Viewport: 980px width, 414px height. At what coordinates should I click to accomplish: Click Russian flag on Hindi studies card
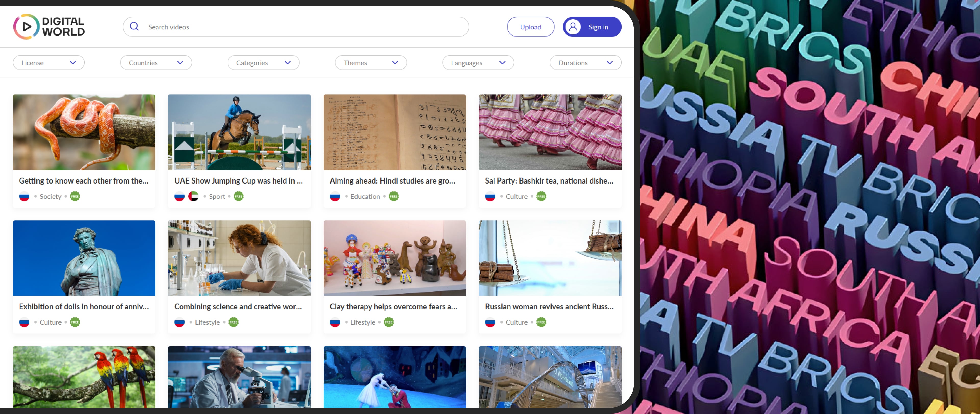click(x=335, y=197)
